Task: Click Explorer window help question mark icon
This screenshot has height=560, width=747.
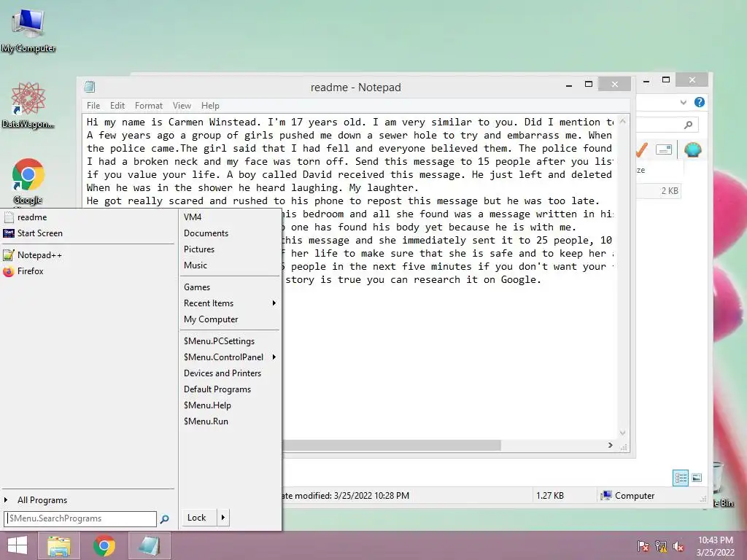Action: (700, 102)
